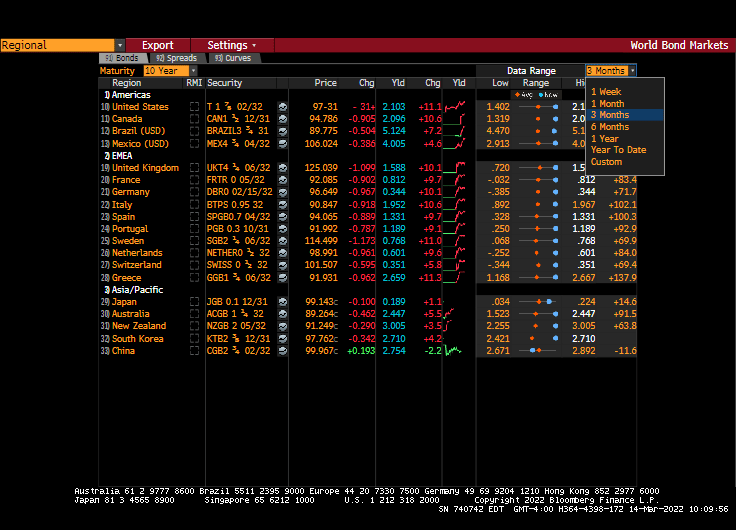736x530 pixels.
Task: Click the chart icon in the Italy BTPS row
Action: tap(282, 205)
